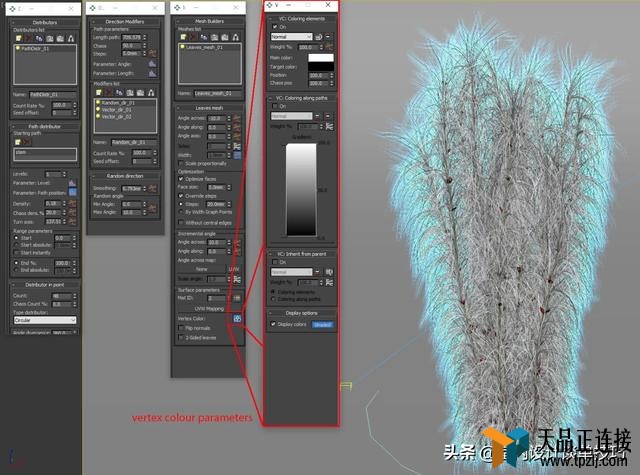Click the None button under Angle across map
Image resolution: width=640 pixels, height=475 pixels.
202,269
